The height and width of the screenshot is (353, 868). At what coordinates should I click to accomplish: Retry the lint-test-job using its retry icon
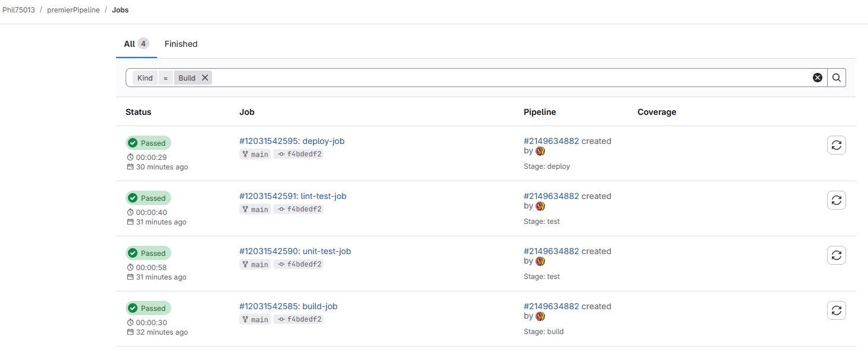[836, 200]
